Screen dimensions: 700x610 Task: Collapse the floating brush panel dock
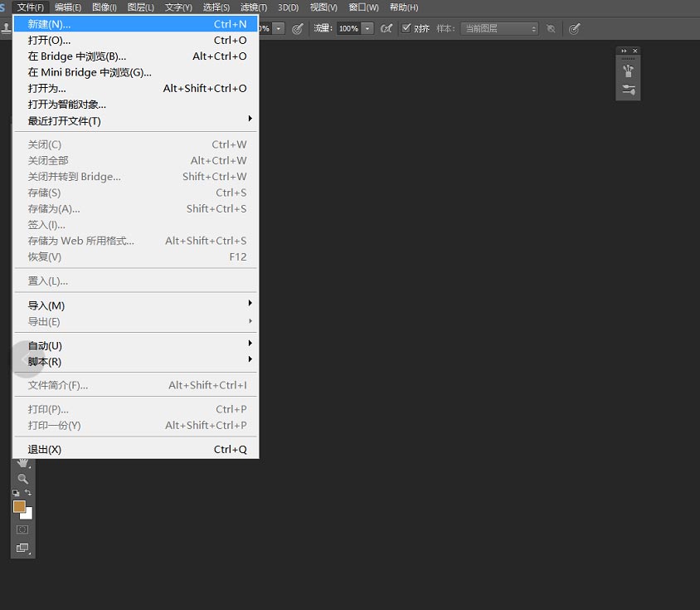click(624, 51)
